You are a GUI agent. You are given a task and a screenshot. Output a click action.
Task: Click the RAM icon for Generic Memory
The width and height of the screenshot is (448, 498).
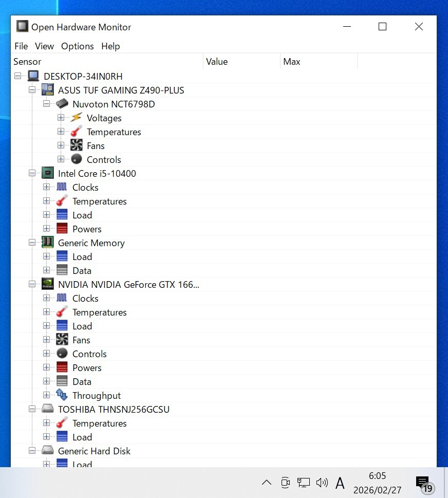click(48, 243)
